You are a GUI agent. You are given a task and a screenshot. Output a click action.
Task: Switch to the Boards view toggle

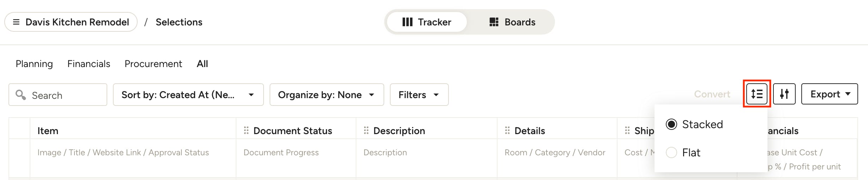click(512, 22)
